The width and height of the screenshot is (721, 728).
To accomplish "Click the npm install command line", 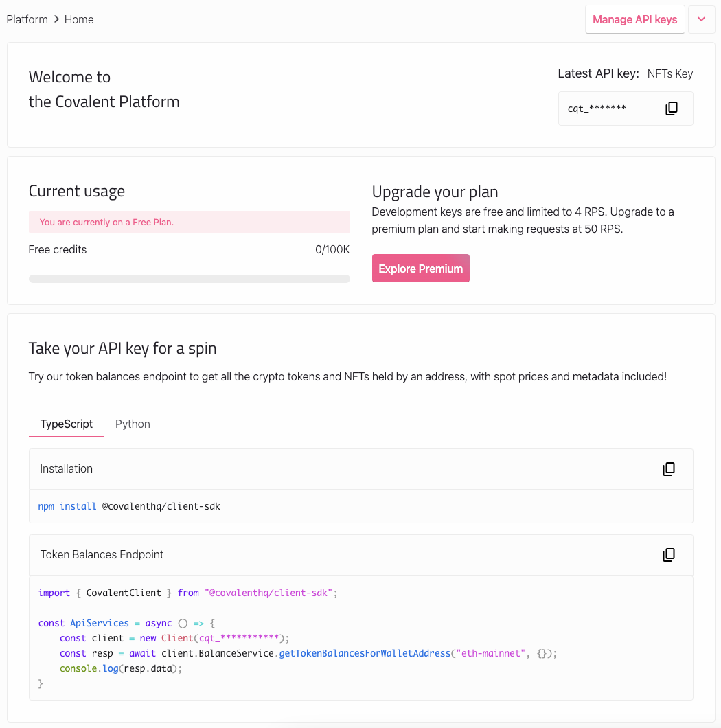I will 129,506.
